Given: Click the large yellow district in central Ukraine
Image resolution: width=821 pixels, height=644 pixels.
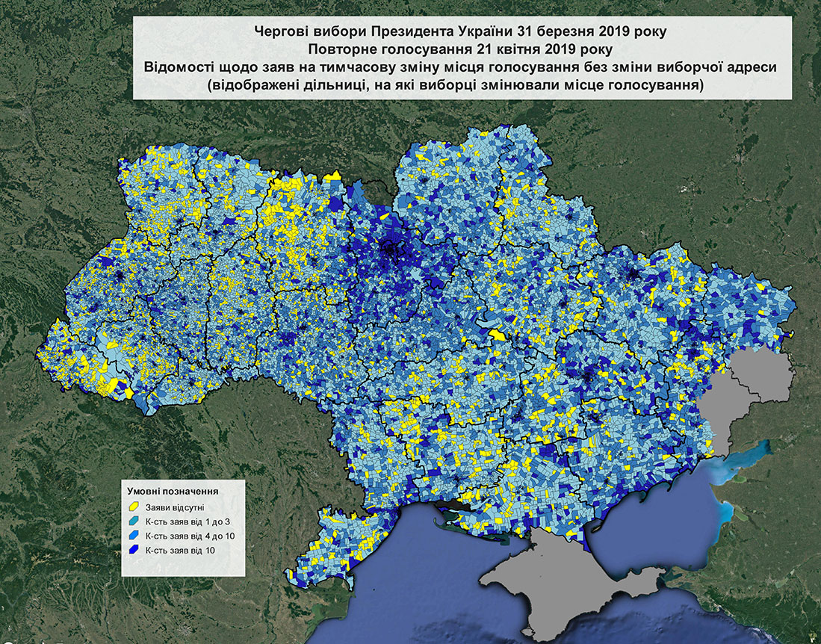Looking at the screenshot, I should pyautogui.click(x=498, y=334).
